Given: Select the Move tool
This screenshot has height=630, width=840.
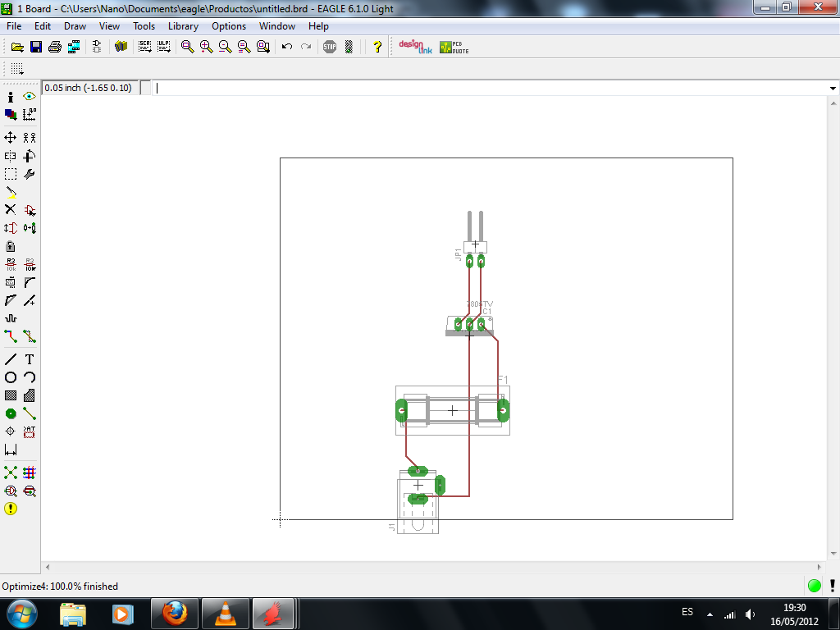Looking at the screenshot, I should [x=10, y=138].
